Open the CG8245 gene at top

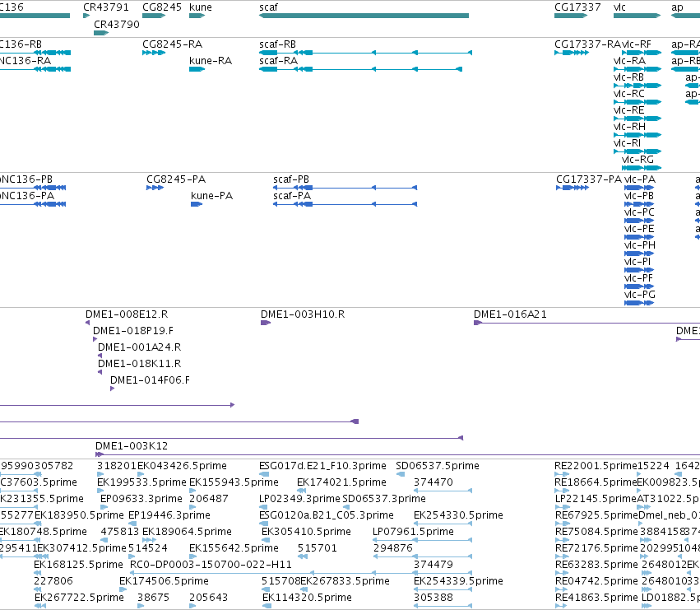(x=154, y=16)
